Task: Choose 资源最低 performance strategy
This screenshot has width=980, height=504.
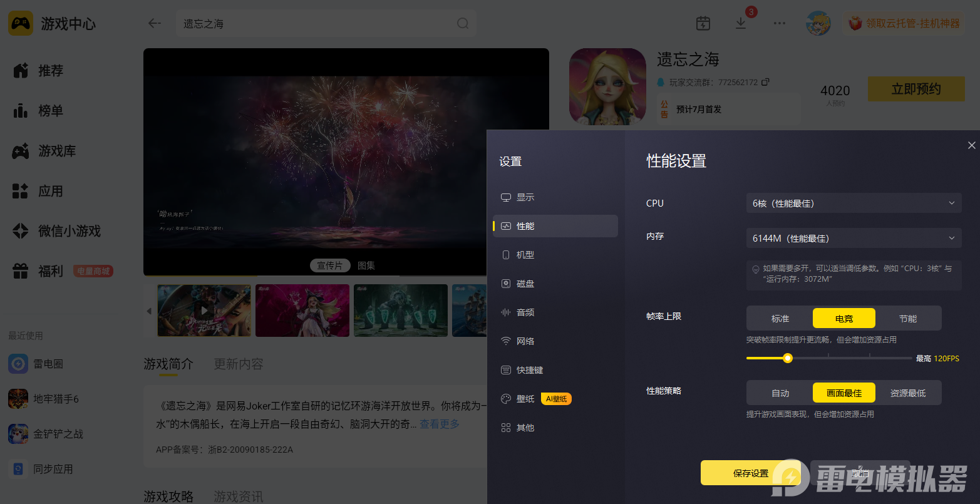Action: 908,393
